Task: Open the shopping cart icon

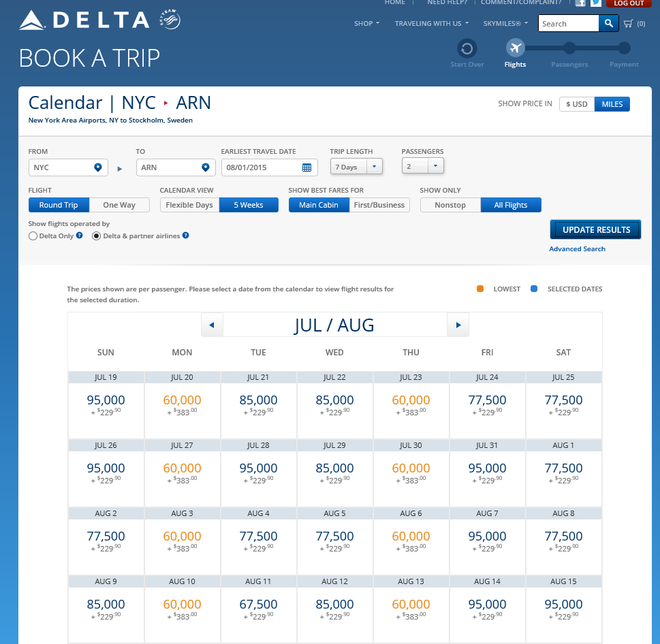Action: pos(629,24)
